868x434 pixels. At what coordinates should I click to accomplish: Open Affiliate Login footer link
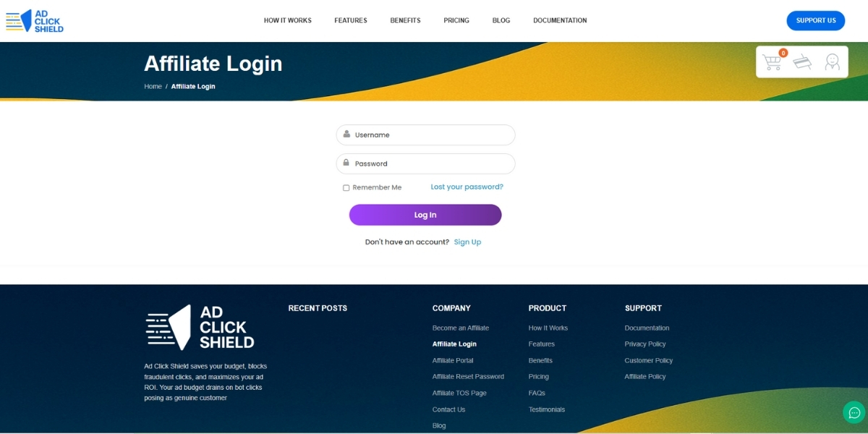454,344
